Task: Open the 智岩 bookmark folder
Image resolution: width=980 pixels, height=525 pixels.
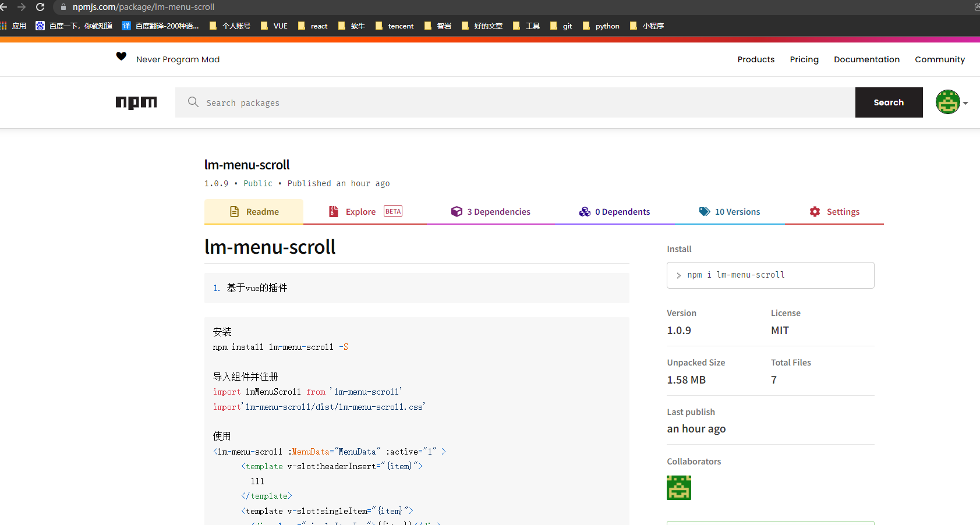Action: (x=437, y=26)
